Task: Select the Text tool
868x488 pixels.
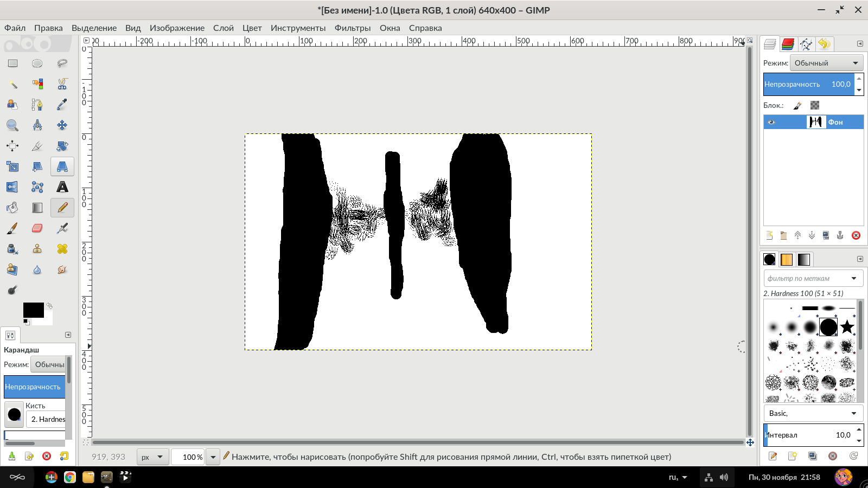Action: click(x=62, y=187)
